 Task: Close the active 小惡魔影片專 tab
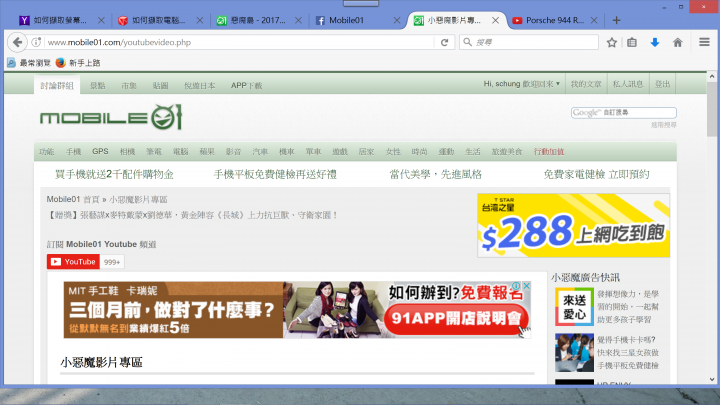[495, 20]
